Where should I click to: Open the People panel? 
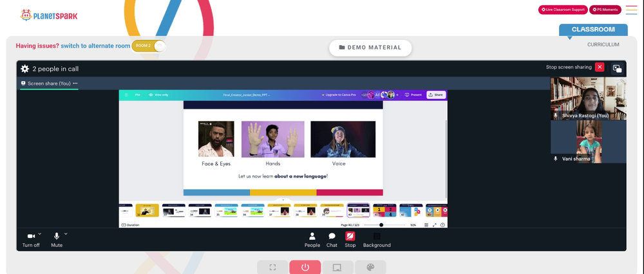coord(312,240)
